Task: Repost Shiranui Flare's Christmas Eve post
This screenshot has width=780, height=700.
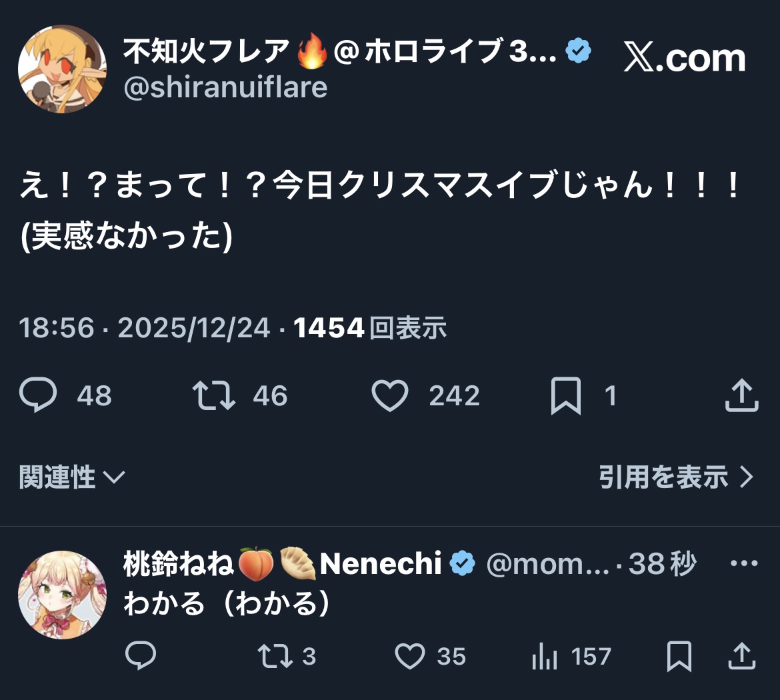Action: coord(214,395)
